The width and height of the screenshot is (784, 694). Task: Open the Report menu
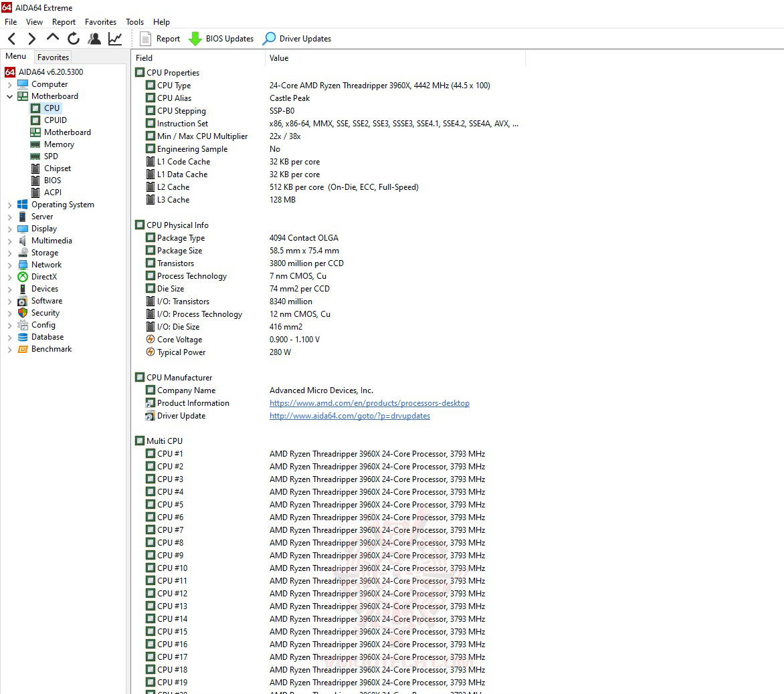tap(64, 22)
